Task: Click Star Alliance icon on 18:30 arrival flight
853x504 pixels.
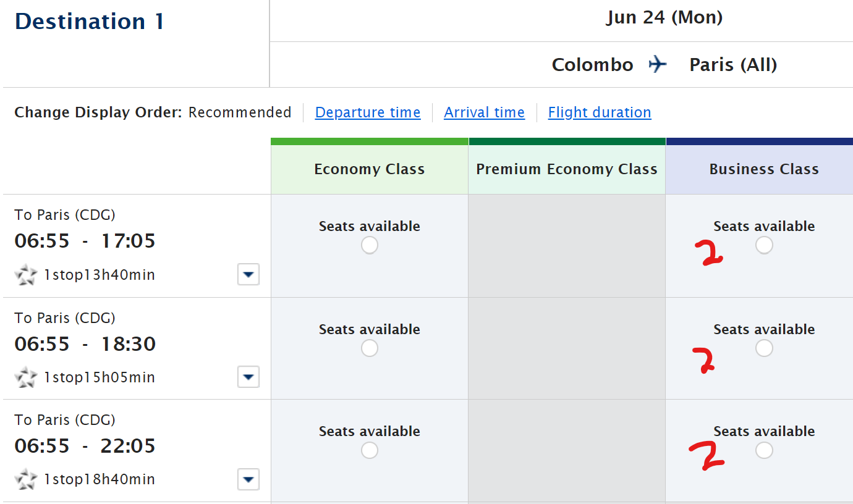Action: [x=26, y=377]
